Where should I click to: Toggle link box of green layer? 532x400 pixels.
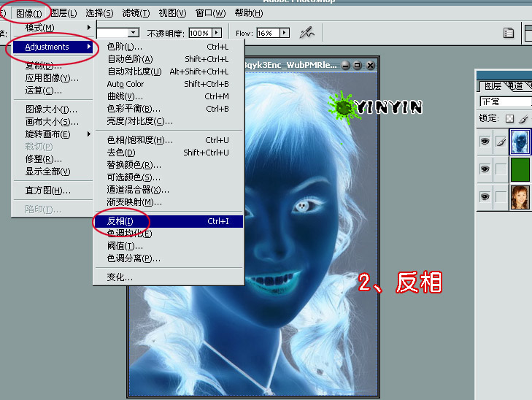501,169
